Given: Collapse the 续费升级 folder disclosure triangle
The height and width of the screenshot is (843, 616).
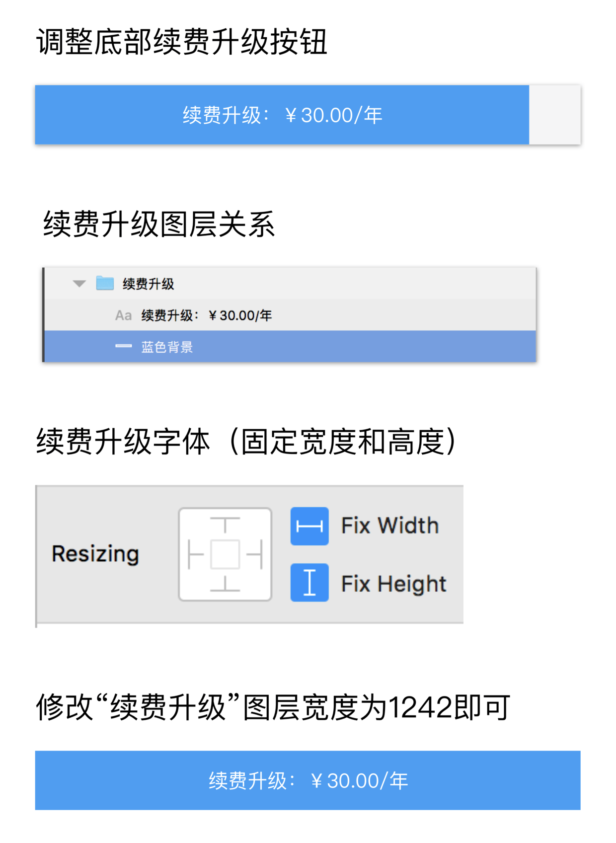Looking at the screenshot, I should [x=79, y=284].
